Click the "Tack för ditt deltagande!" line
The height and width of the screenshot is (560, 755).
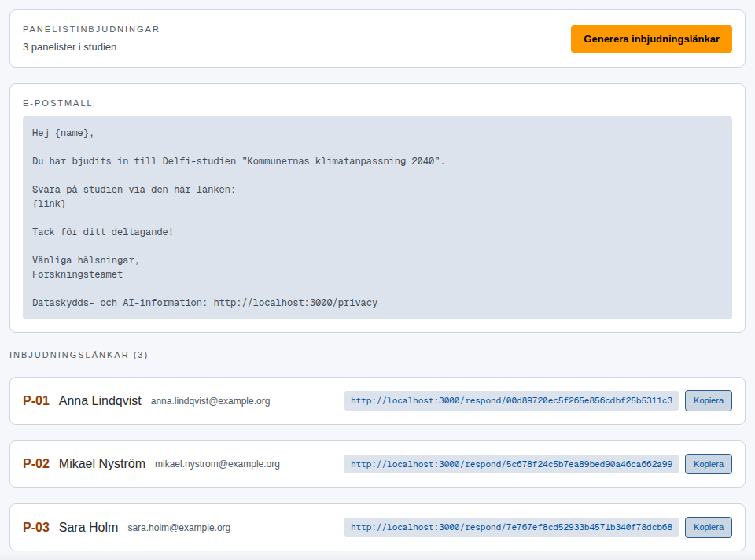pos(102,232)
